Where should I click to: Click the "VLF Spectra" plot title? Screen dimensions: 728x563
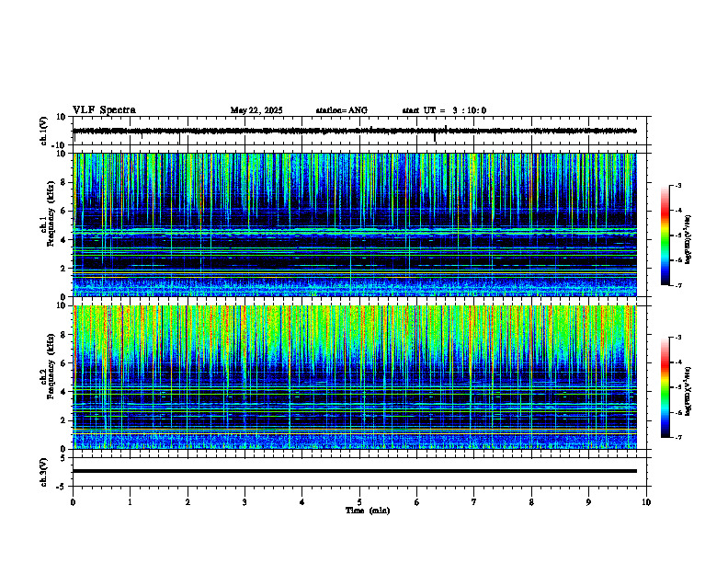104,110
